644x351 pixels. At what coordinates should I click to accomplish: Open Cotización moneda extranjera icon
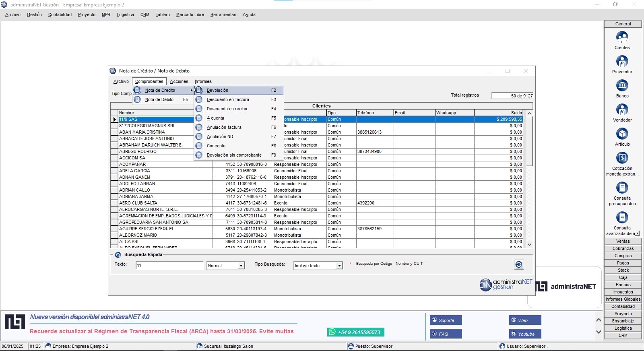[x=622, y=158]
